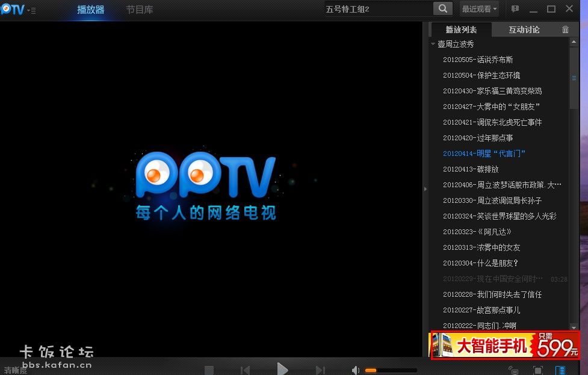
Task: Switch to the 播放器 tab
Action: pyautogui.click(x=91, y=10)
